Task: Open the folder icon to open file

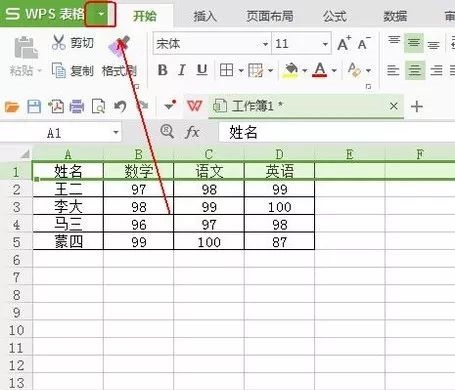Action: (x=12, y=107)
